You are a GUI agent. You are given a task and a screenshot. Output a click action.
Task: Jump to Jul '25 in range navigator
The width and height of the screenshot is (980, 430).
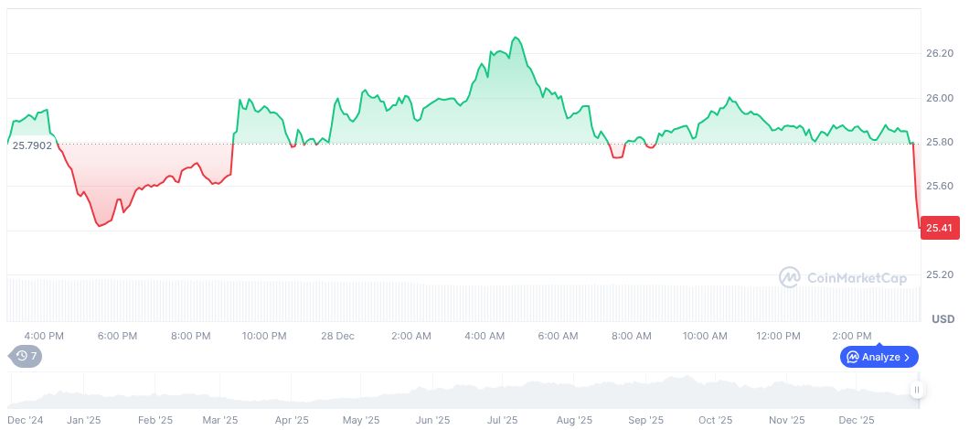click(504, 420)
